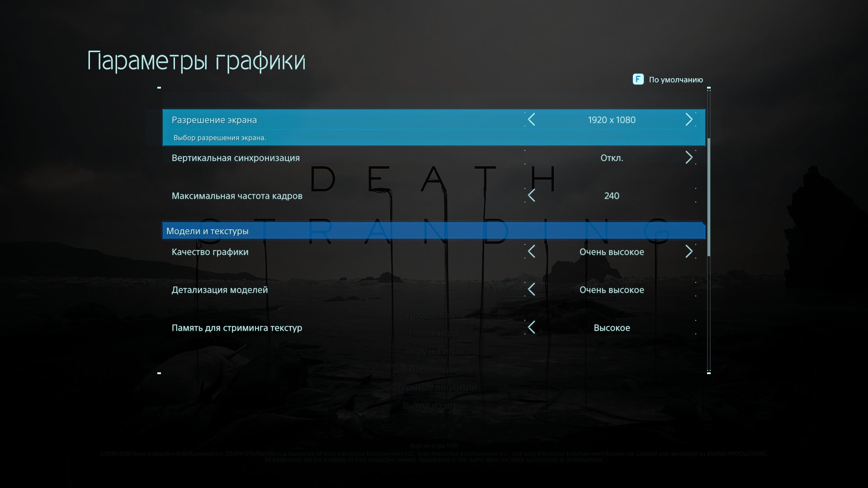Select Детализация моделей setting label
Viewport: 868px width, 488px height.
click(x=219, y=290)
